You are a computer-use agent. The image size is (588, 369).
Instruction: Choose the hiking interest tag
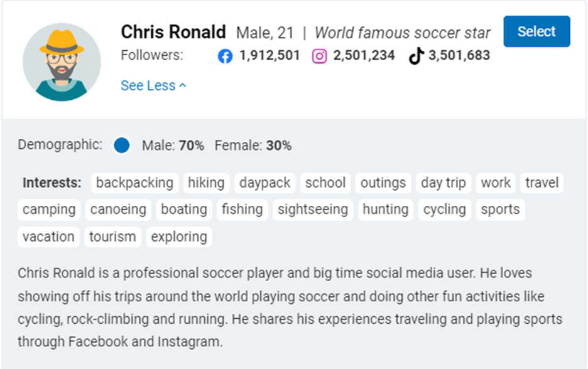206,183
